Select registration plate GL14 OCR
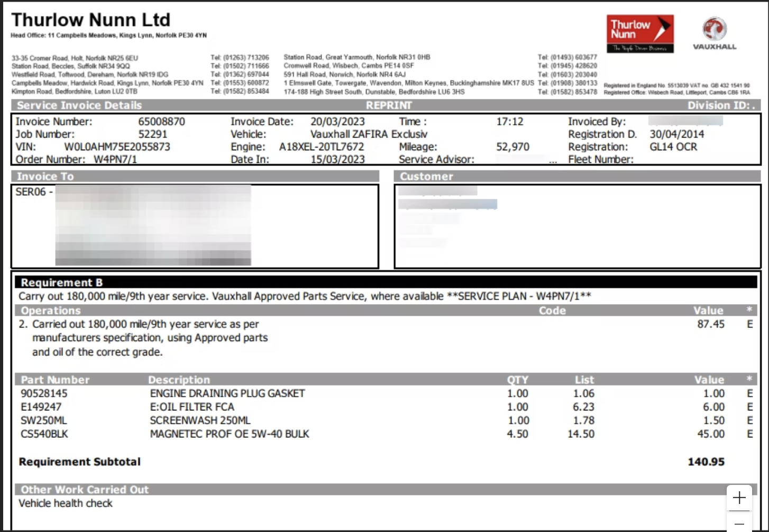Screen dimensions: 769x532 [673, 147]
